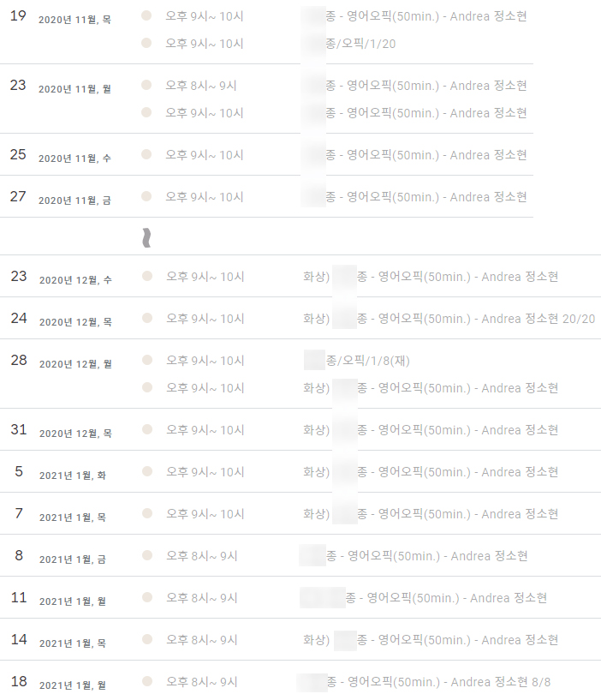Click the dot beside the 종/오픽/1/20 event
Viewport: 601px width, 700px height.
point(146,44)
